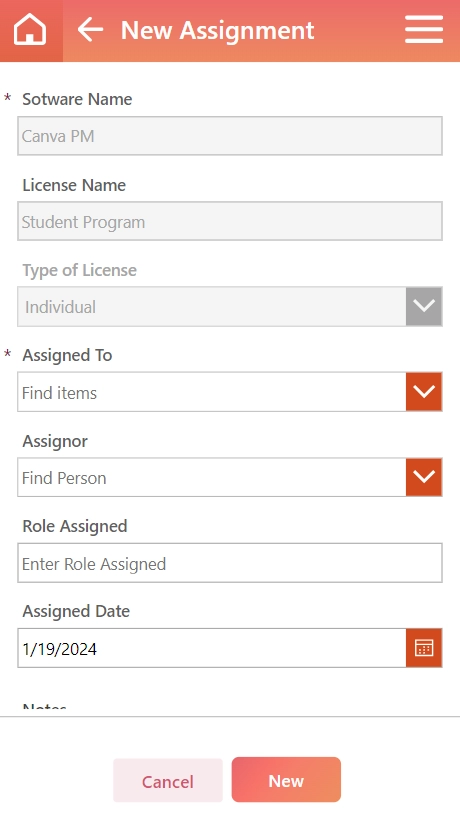The width and height of the screenshot is (460, 820).
Task: Focus the Find items search field
Action: coord(212,392)
